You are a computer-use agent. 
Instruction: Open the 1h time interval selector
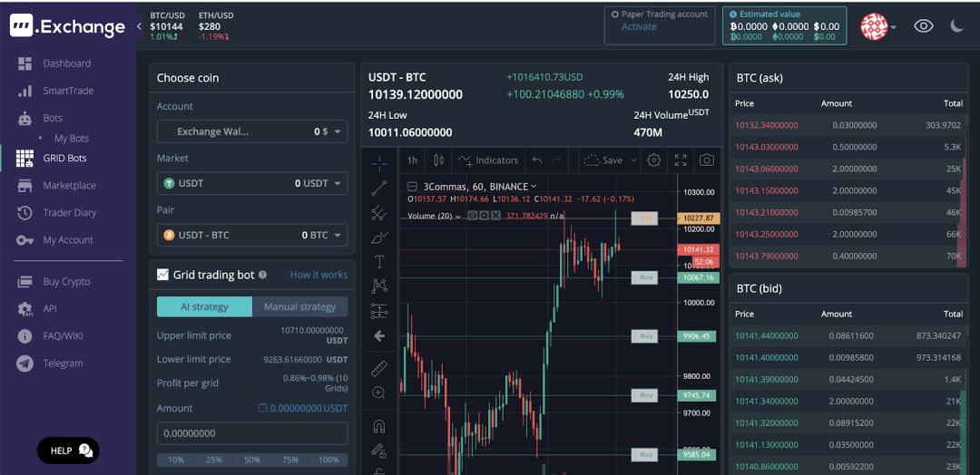pos(412,160)
